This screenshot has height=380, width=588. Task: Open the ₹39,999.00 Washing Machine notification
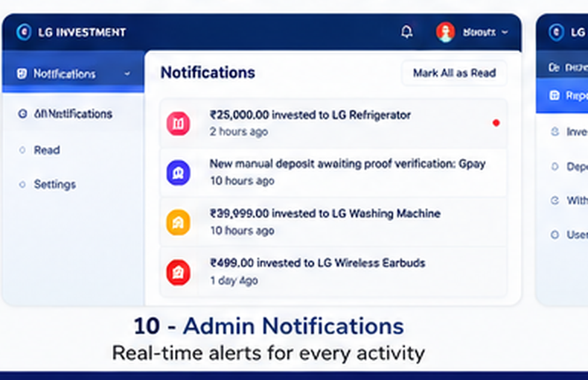click(333, 222)
